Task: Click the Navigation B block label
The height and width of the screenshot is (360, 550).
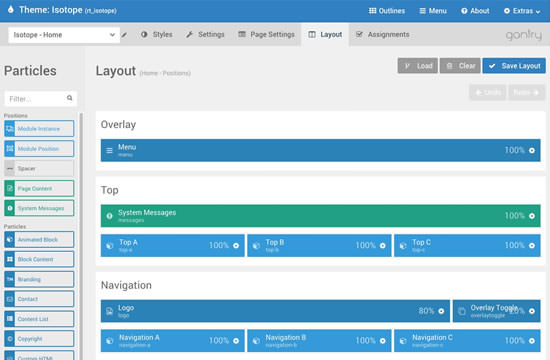Action: click(286, 338)
